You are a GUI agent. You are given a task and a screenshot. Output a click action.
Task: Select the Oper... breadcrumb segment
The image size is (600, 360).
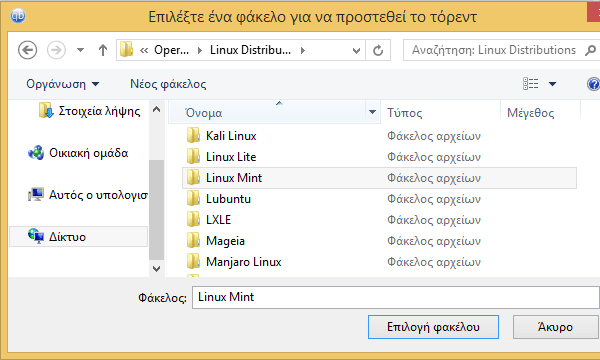pos(171,50)
